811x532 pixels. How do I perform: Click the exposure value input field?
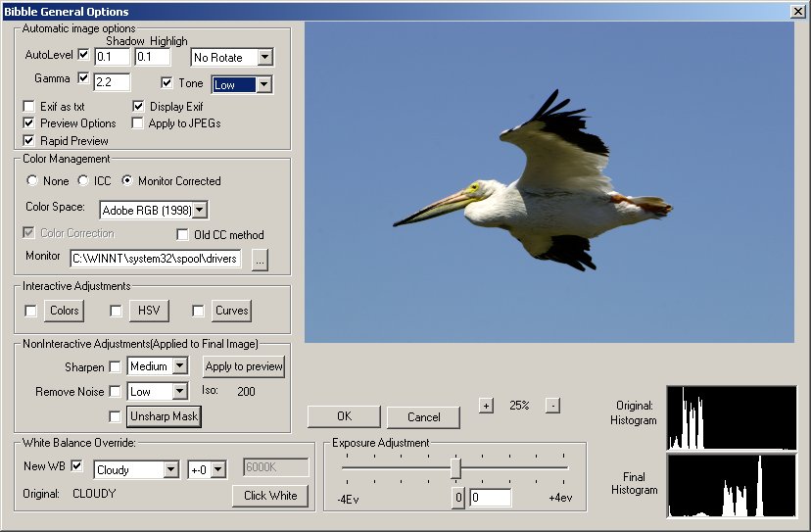pyautogui.click(x=491, y=498)
